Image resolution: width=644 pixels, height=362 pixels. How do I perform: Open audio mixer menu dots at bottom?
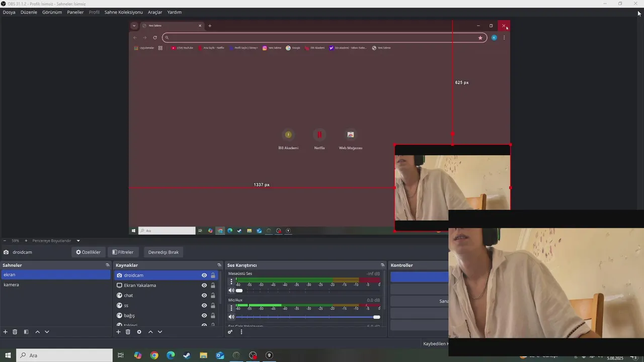pyautogui.click(x=241, y=332)
